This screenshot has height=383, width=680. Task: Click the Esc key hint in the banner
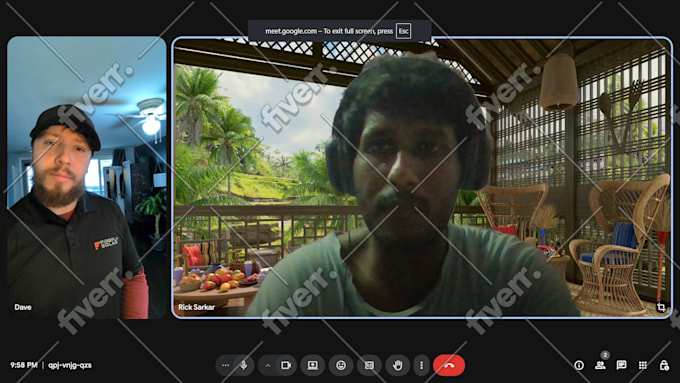(x=403, y=31)
